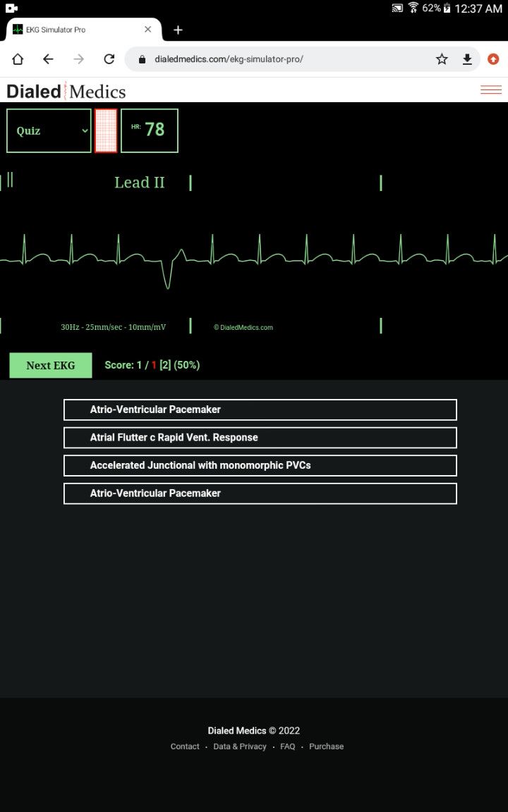Click the 30Hz - 25mm/sec - 10mm/mV text
The width and height of the screenshot is (508, 812).
tap(114, 327)
